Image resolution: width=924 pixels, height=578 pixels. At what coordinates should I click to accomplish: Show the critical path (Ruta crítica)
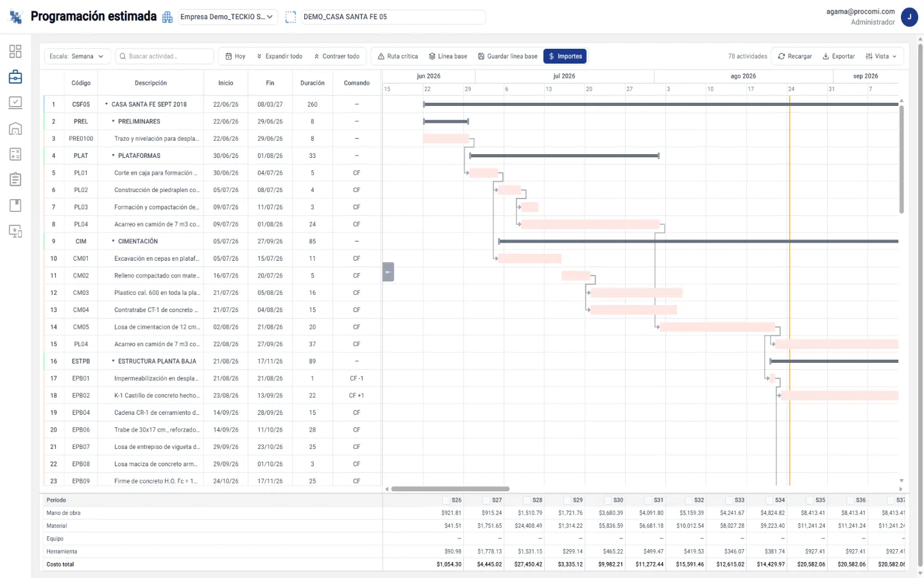click(x=398, y=57)
